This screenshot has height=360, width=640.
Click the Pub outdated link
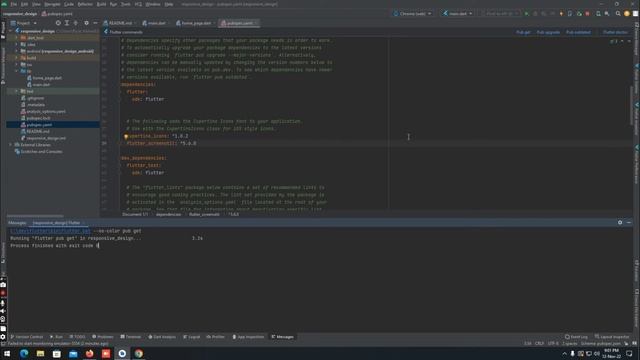578,32
